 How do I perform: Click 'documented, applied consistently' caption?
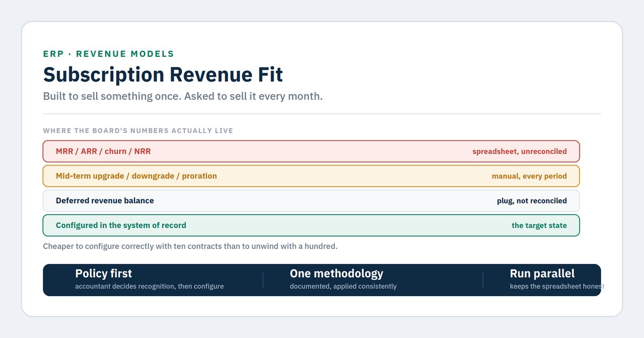coord(343,286)
